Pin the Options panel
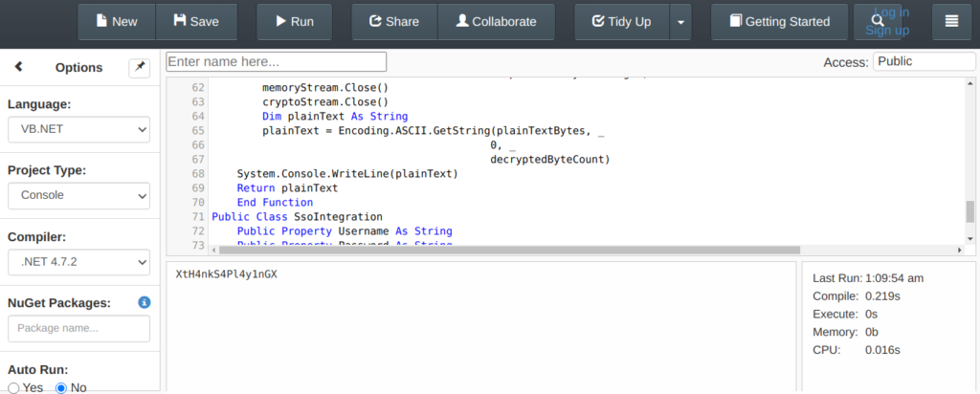 140,67
